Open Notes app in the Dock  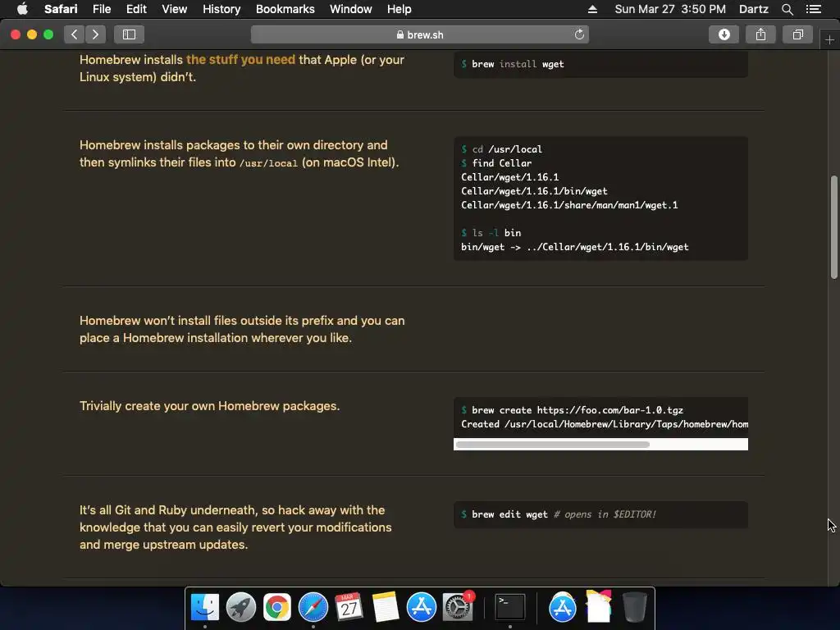click(x=386, y=607)
